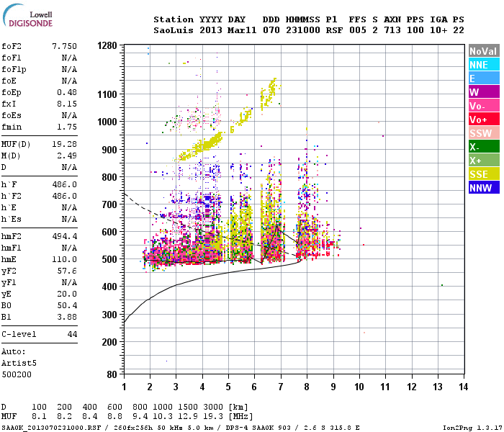
Task: Click the hmF1 N/A value
Action: tap(69, 248)
